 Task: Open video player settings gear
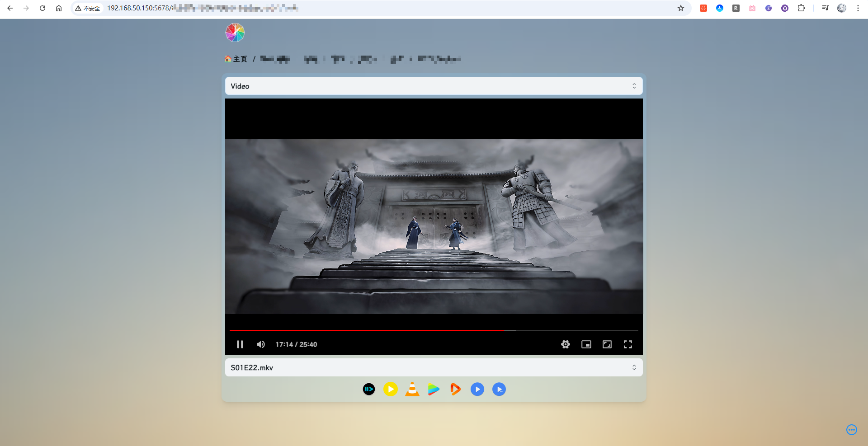(565, 344)
